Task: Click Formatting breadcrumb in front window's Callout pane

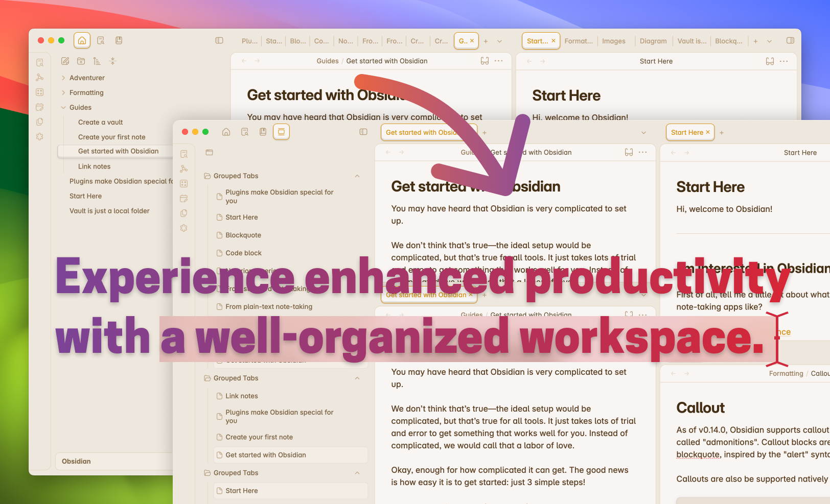Action: (786, 373)
